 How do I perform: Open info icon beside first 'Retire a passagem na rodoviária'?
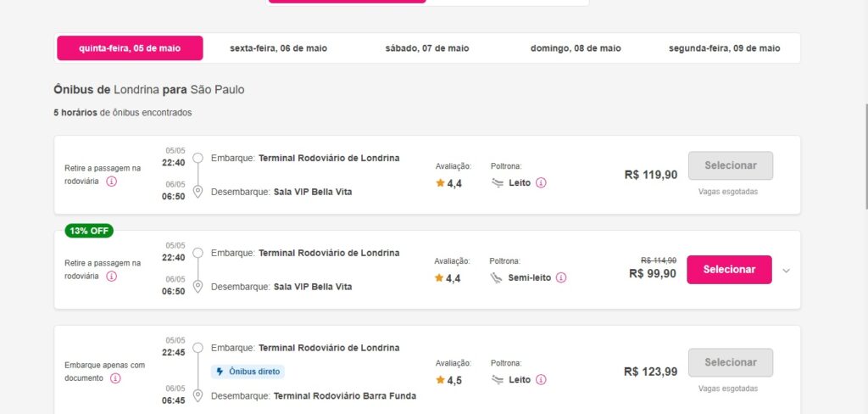pos(111,182)
